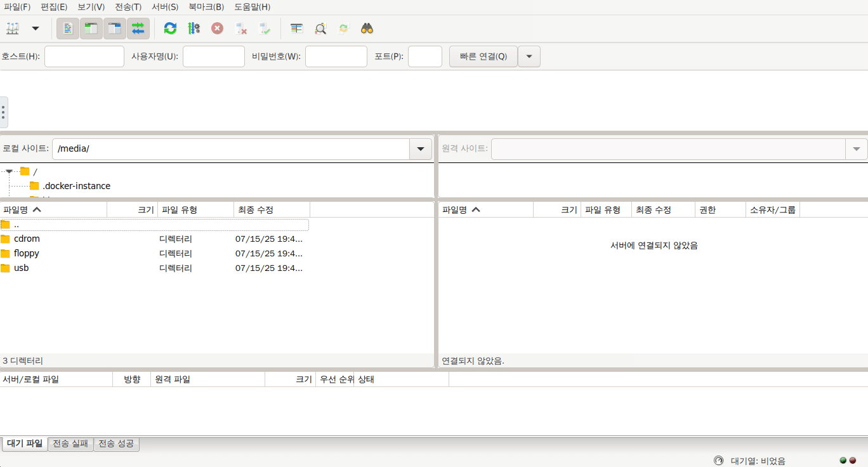
Task: Switch to the 대기 파일 tab
Action: [x=25, y=444]
